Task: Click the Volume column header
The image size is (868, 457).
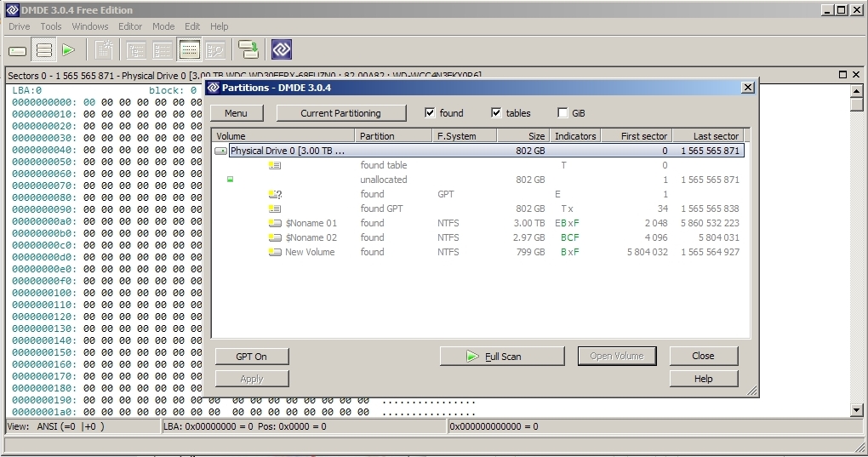Action: [283, 135]
